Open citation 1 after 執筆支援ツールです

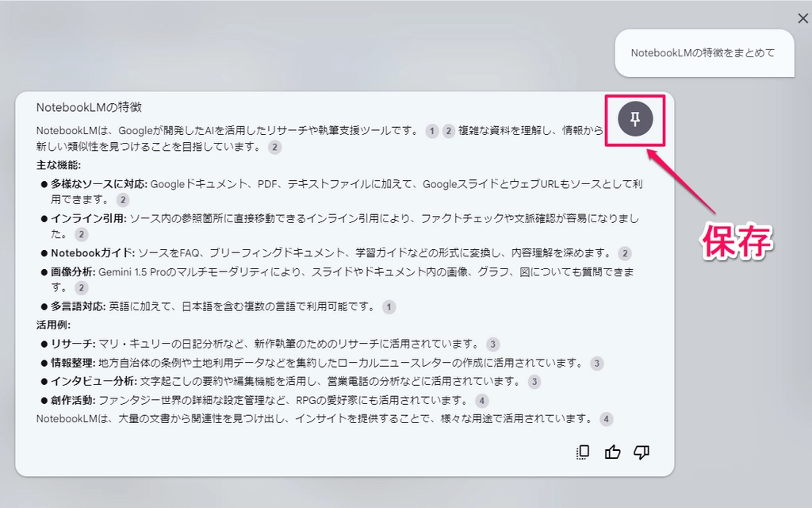coord(432,131)
